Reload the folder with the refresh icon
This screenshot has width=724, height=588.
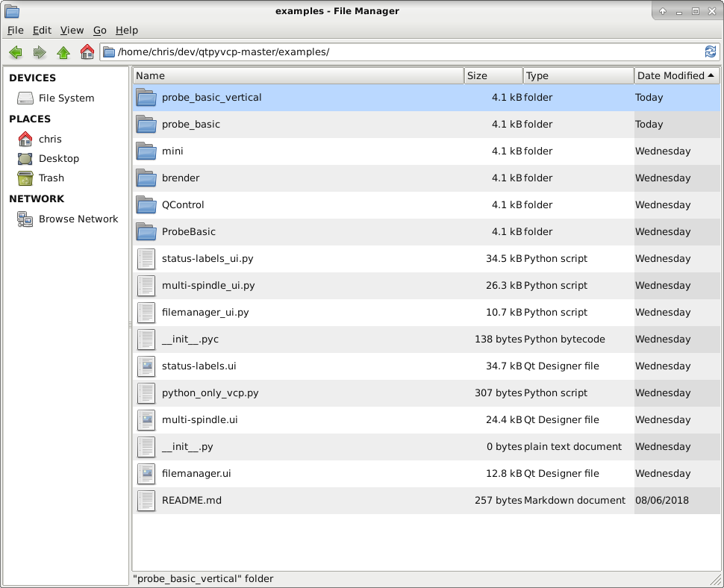click(710, 51)
